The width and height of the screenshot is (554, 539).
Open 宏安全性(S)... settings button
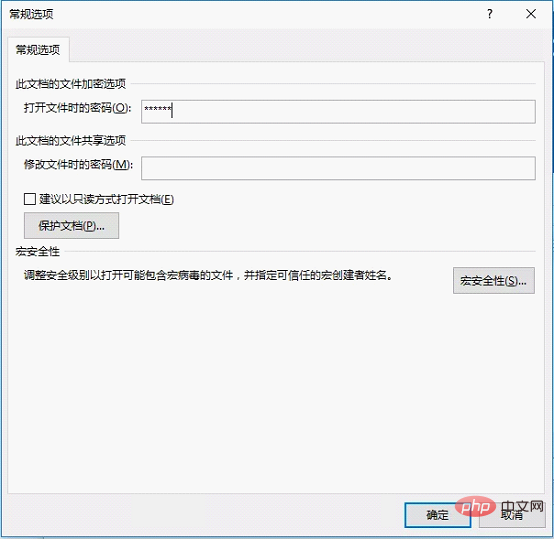coord(494,280)
